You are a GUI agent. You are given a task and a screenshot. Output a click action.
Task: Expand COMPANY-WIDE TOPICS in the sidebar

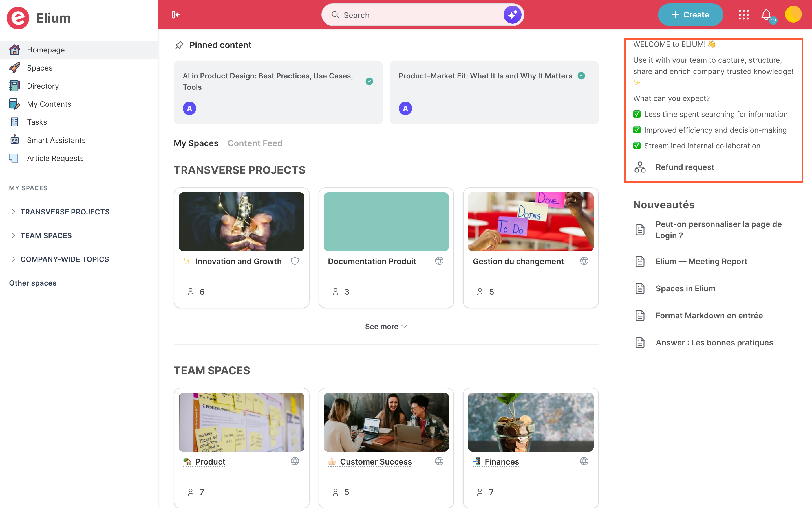coord(14,259)
